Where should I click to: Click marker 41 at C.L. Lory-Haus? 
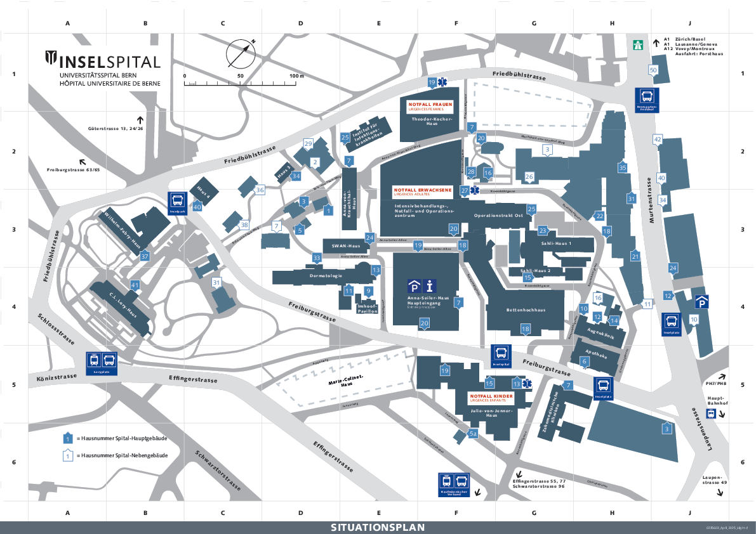click(x=135, y=285)
